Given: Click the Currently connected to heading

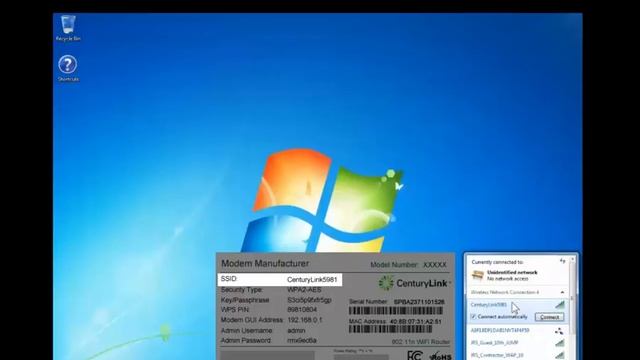Looking at the screenshot, I should point(497,262).
